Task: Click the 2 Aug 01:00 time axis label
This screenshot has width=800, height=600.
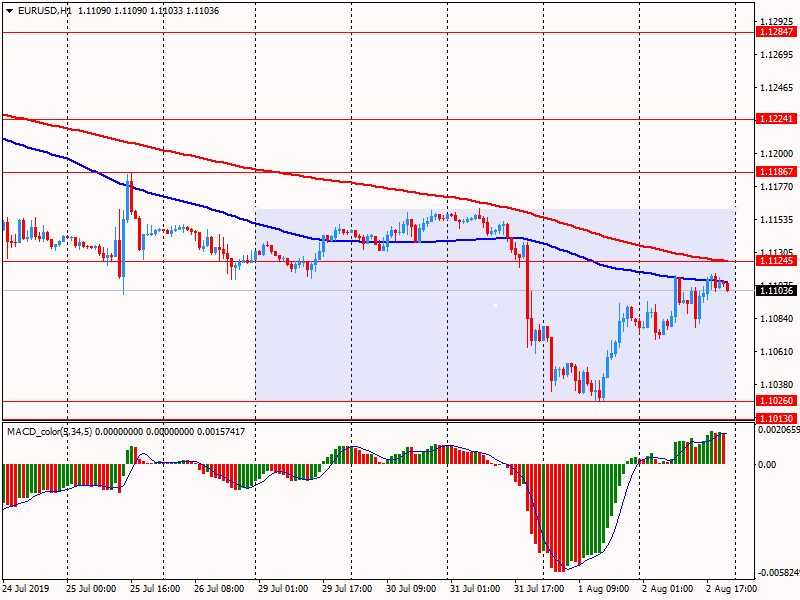Action: [x=667, y=589]
